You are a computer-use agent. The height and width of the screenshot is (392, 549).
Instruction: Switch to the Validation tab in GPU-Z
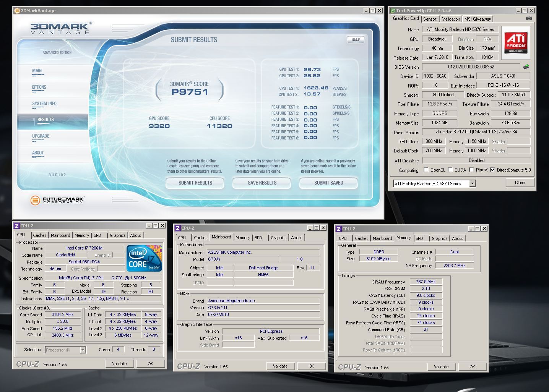click(x=451, y=19)
